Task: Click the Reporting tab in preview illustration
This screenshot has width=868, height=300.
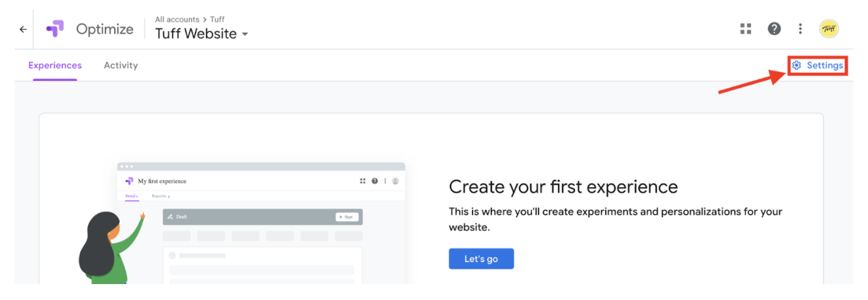Action: click(x=161, y=196)
